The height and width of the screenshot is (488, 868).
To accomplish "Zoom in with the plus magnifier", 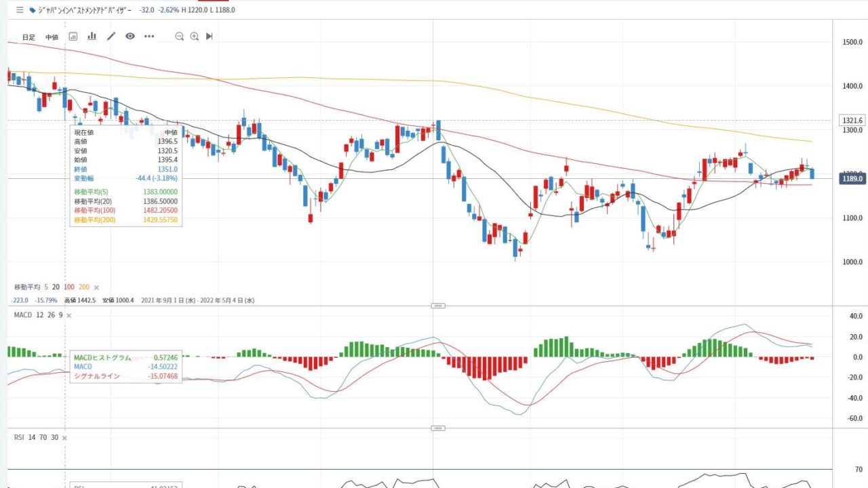I will point(195,37).
